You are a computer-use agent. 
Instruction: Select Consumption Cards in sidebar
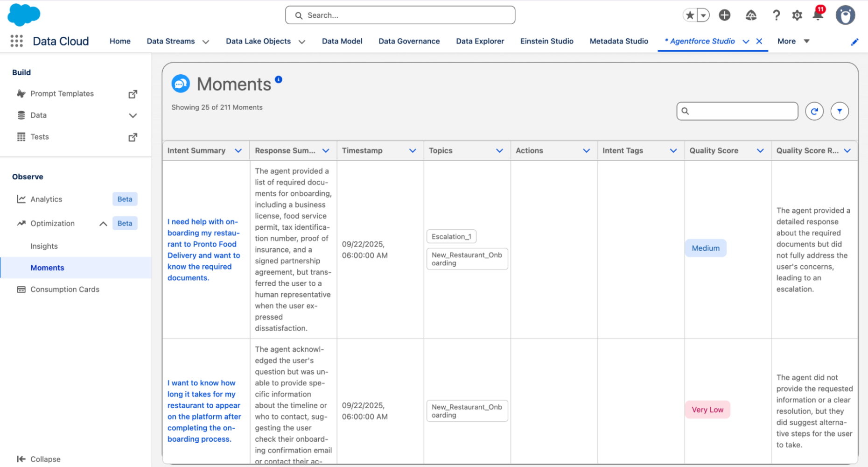64,289
